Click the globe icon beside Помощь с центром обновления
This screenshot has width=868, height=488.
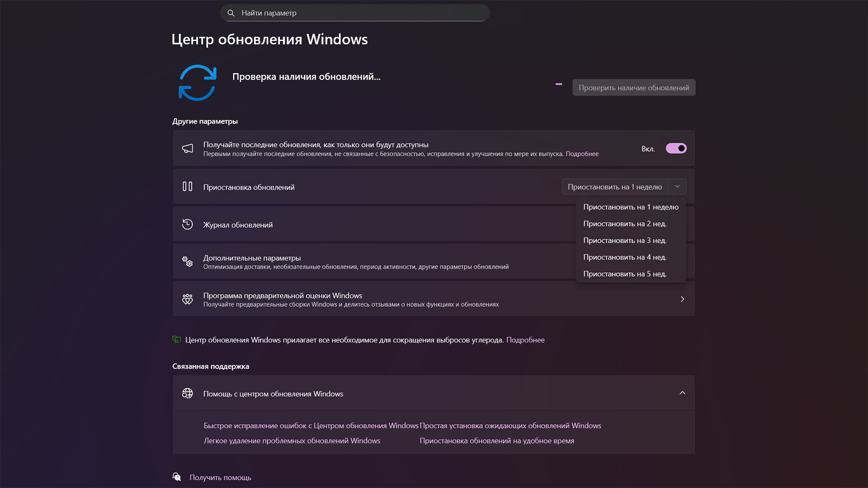click(x=188, y=394)
